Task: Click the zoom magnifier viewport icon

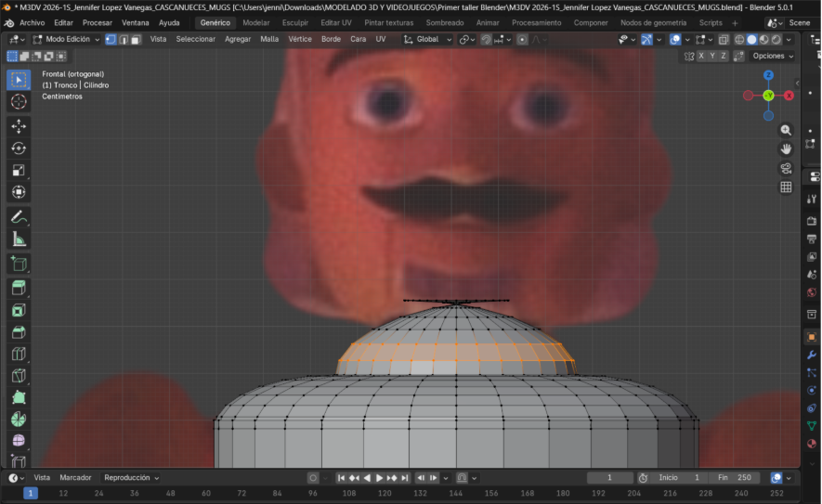Action: (x=786, y=131)
